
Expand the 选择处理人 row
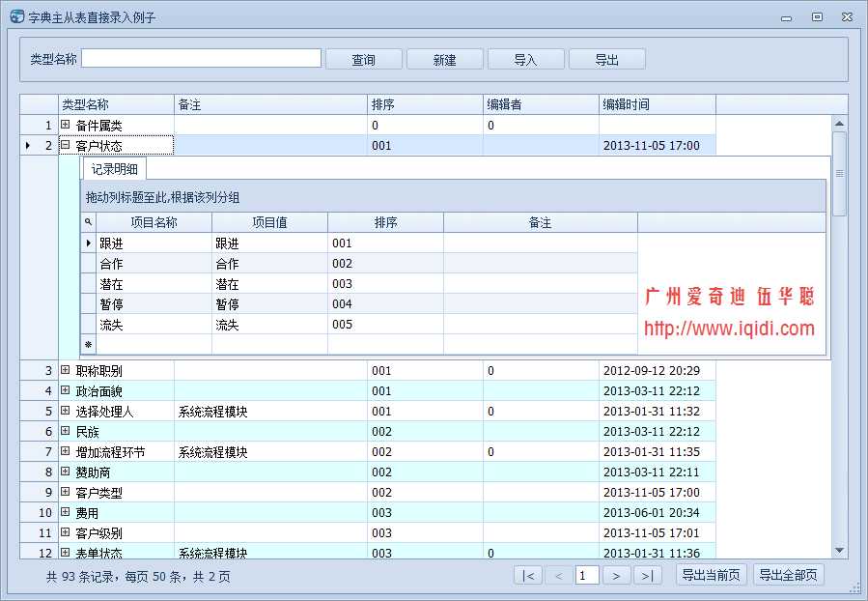66,411
